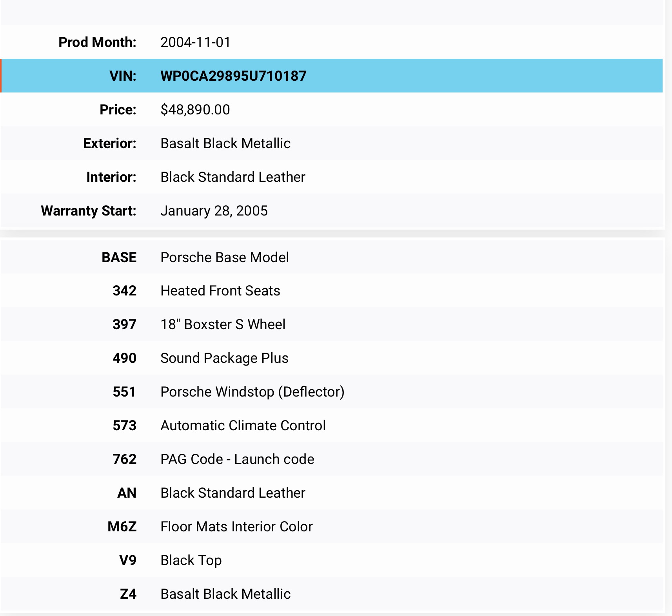Click option code 490
This screenshot has width=672, height=616.
click(125, 358)
